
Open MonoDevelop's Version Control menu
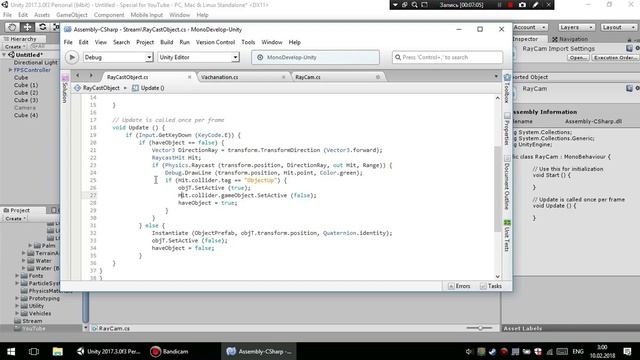(x=215, y=42)
